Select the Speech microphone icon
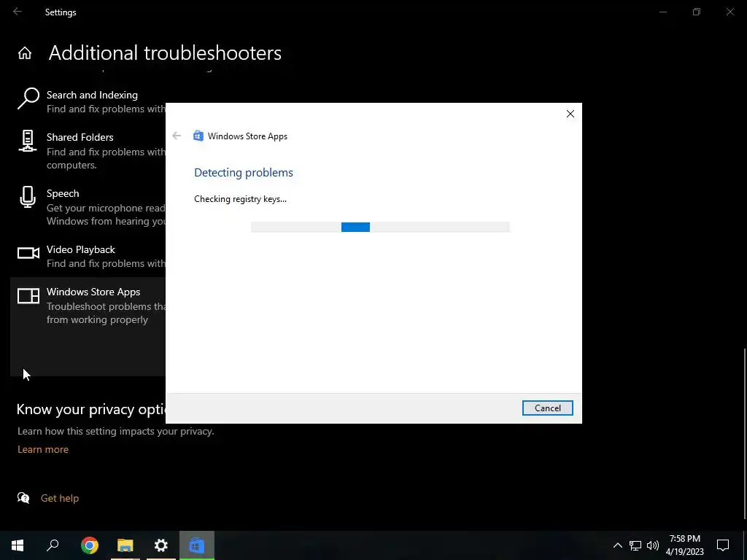Image resolution: width=747 pixels, height=560 pixels. point(28,197)
